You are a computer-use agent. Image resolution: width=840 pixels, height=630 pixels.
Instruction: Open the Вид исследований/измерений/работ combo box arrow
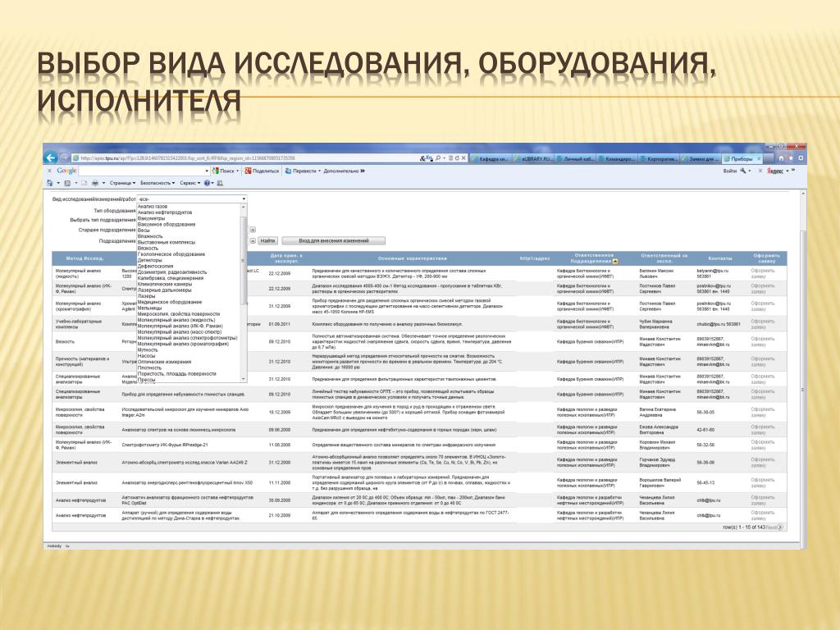pos(244,199)
